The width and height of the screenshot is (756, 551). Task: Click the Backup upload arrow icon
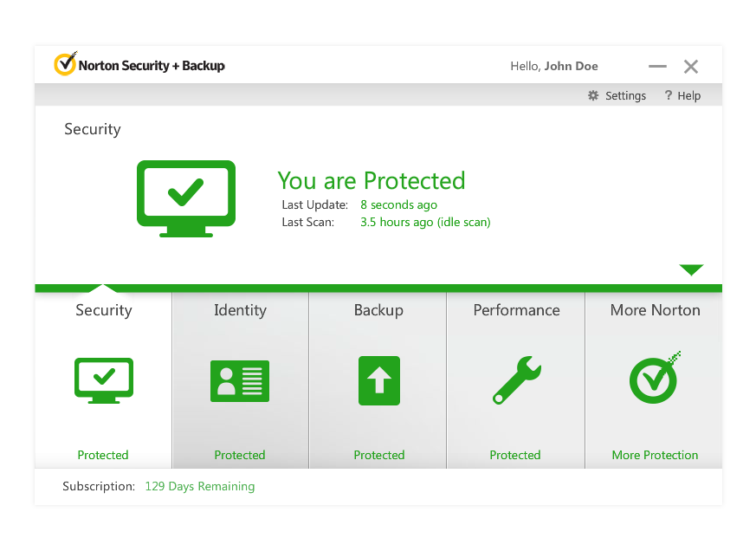(378, 380)
